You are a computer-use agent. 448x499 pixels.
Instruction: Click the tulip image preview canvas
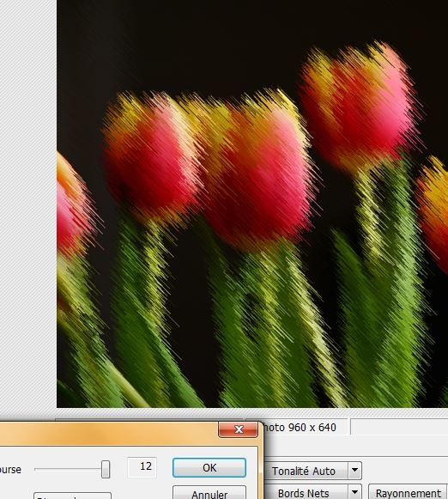coord(252,204)
